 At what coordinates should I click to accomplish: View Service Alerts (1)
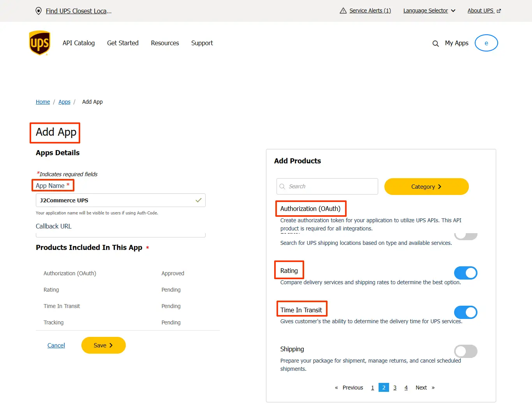(x=370, y=11)
